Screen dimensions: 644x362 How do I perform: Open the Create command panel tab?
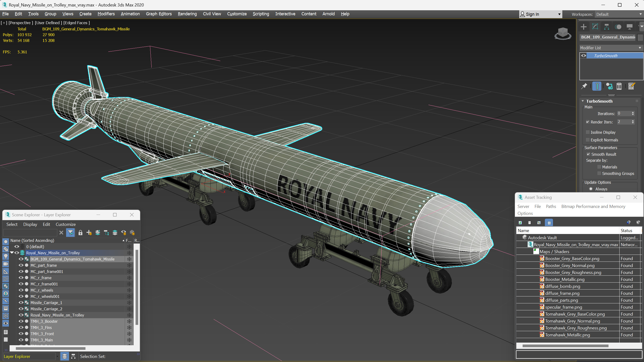583,27
